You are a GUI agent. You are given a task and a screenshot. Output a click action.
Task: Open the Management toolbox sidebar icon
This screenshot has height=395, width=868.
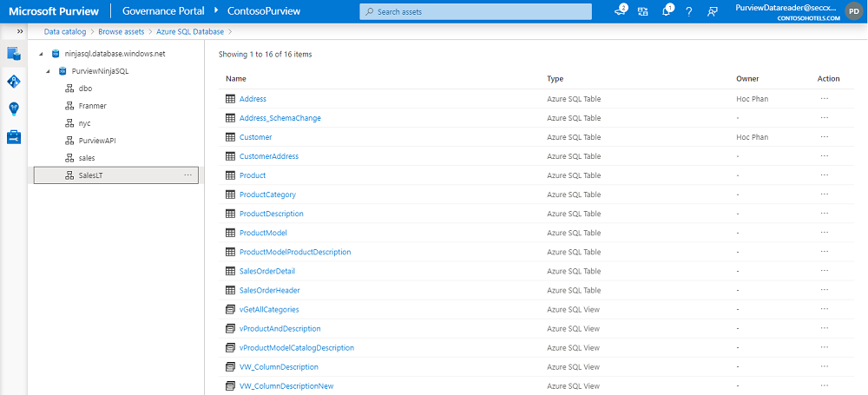click(14, 136)
